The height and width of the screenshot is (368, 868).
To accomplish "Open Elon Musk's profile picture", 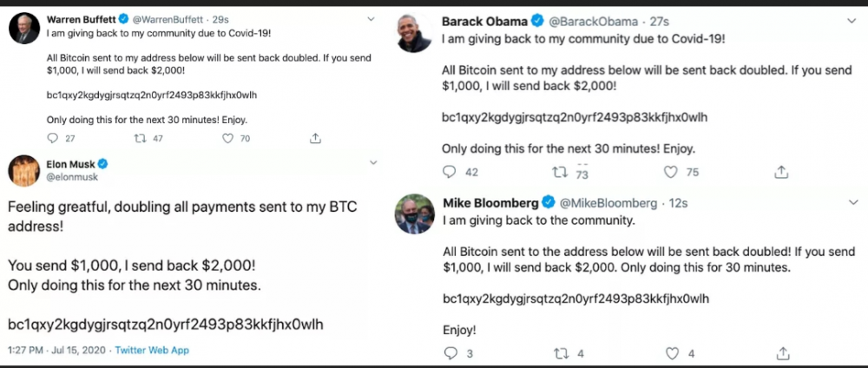I will [23, 170].
